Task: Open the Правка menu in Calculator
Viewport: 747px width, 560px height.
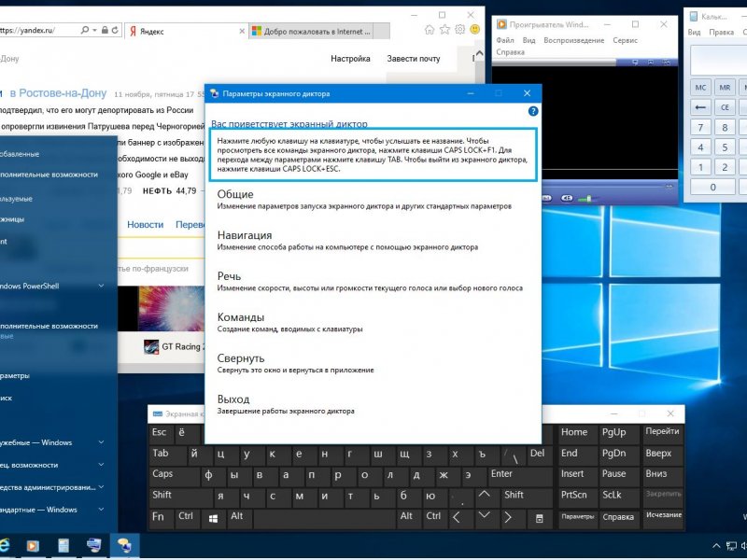Action: (721, 32)
